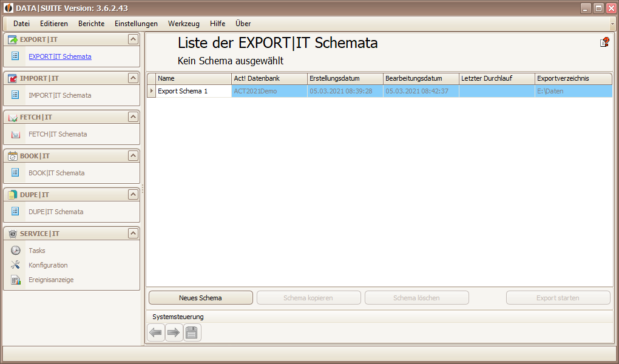
Task: Collapse the FETCH|IT panel
Action: coord(133,116)
